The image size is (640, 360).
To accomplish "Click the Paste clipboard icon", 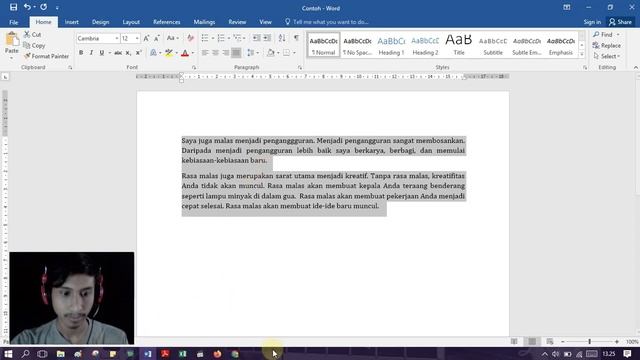I will point(12,39).
